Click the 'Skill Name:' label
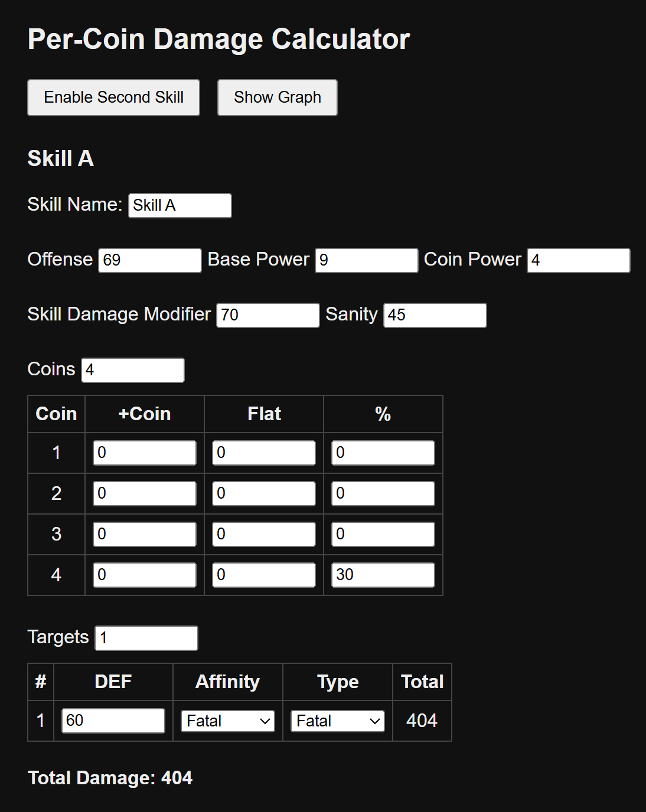646x812 pixels. [x=75, y=204]
